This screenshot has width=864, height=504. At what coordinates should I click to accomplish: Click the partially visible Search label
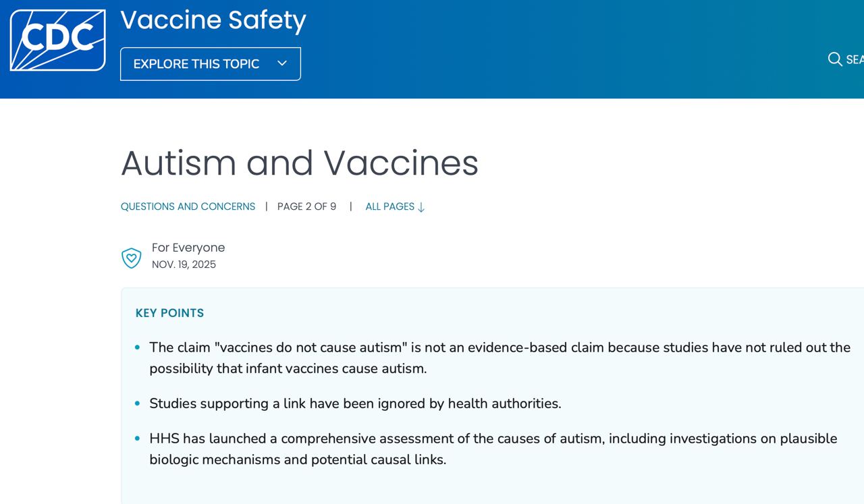click(x=855, y=59)
